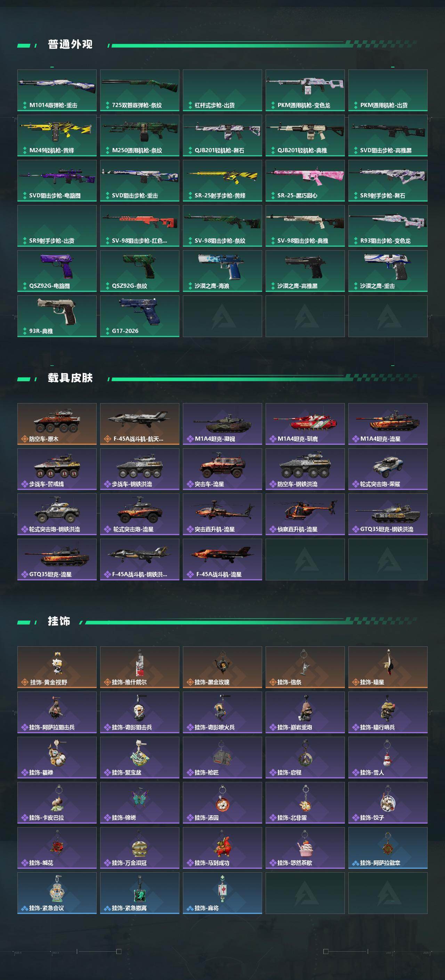The width and height of the screenshot is (445, 980).
Task: Choose the F-45A战斗机-流星 jet skin
Action: tap(222, 559)
